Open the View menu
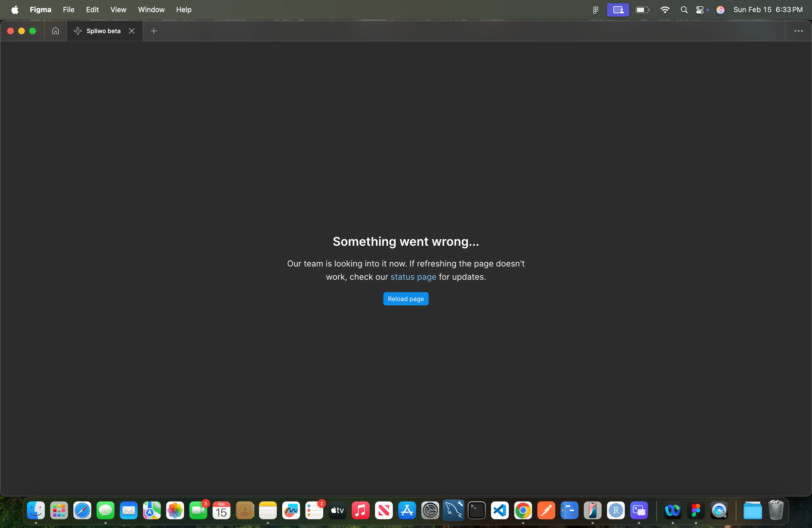 118,10
